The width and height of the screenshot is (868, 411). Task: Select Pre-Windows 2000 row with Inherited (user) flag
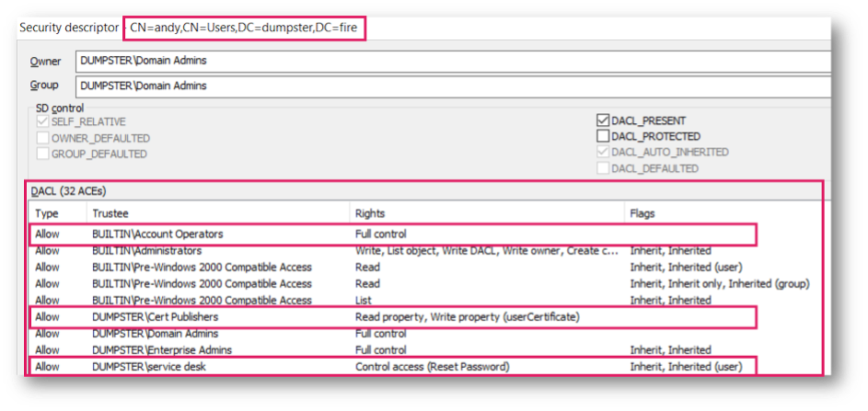425,268
